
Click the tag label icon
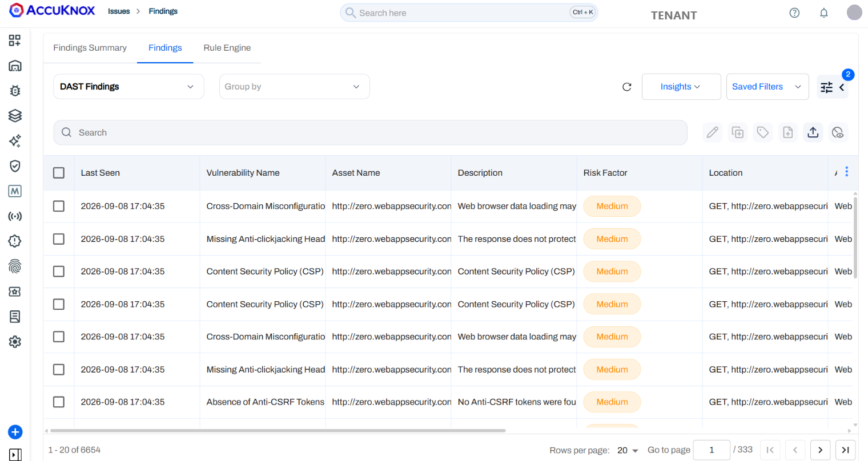pos(763,132)
